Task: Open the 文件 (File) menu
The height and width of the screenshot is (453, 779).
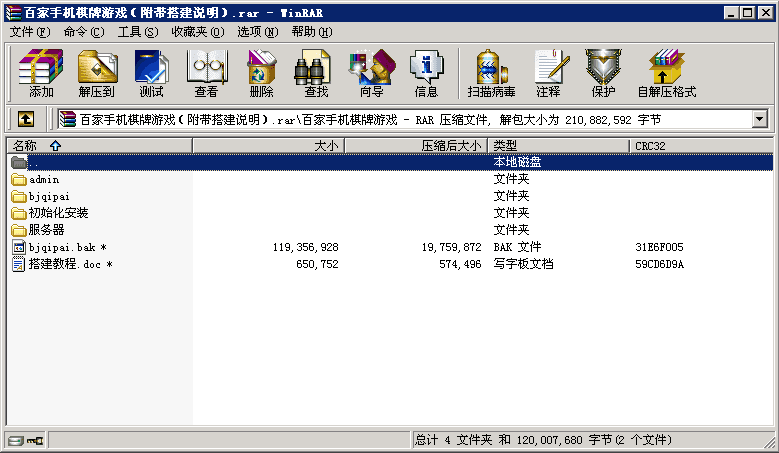Action: click(x=29, y=32)
